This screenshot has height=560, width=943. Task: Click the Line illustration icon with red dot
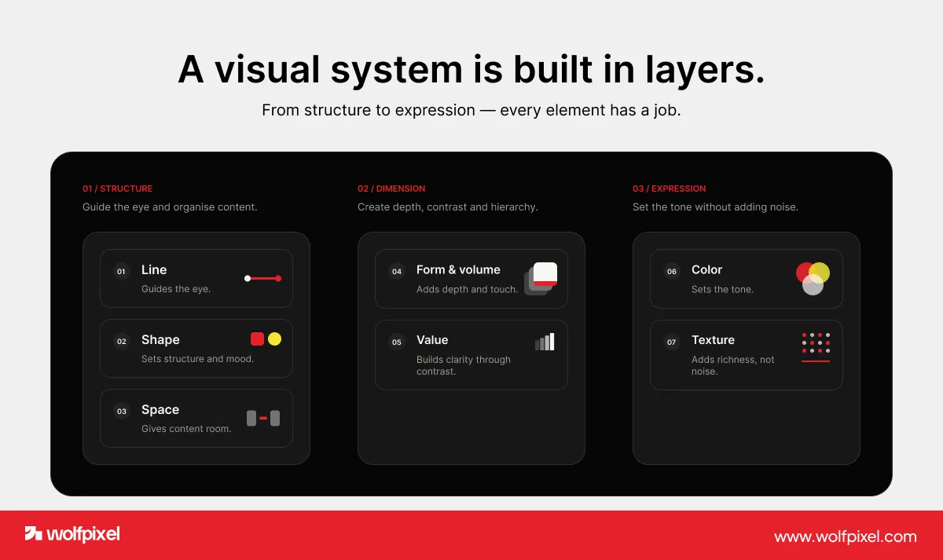point(262,278)
